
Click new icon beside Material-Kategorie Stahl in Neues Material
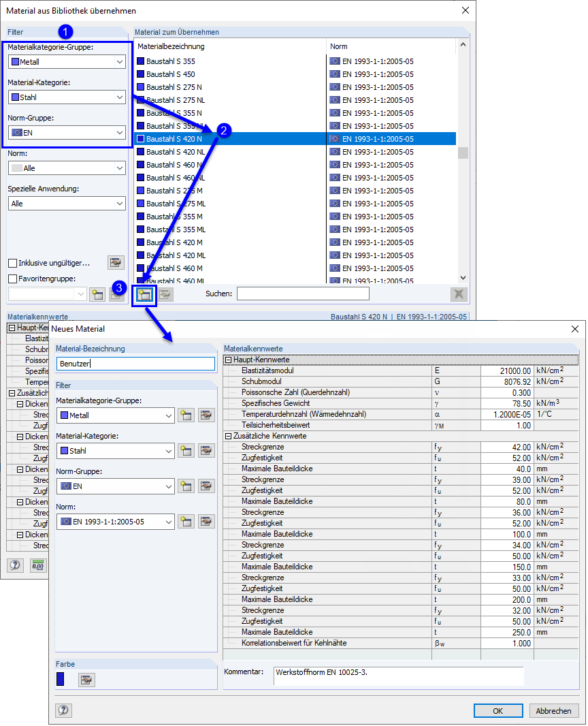(186, 450)
